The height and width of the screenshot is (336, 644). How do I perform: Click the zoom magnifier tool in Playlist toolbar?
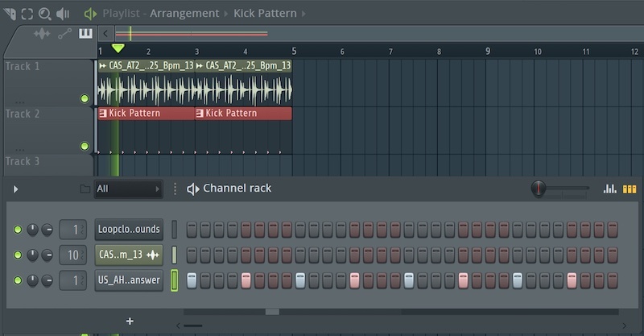(x=44, y=13)
